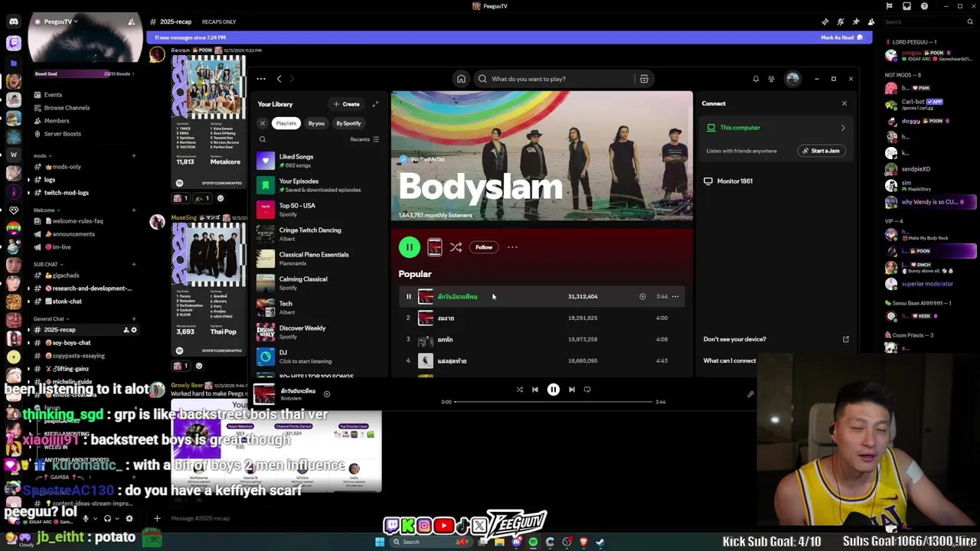Seek on the song progress bar
Viewport: 980px width, 551px height.
pos(554,402)
